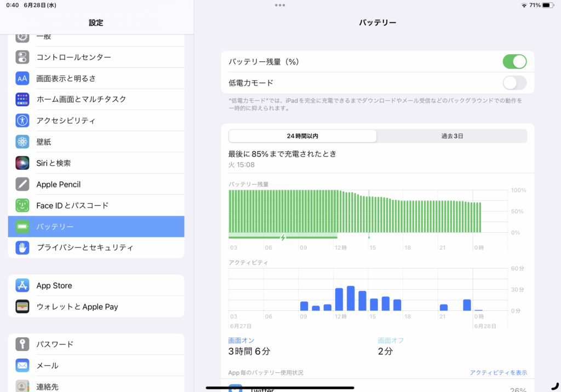Tap the Home Screen and Multitasking grid icon
The height and width of the screenshot is (392, 561).
(x=22, y=100)
